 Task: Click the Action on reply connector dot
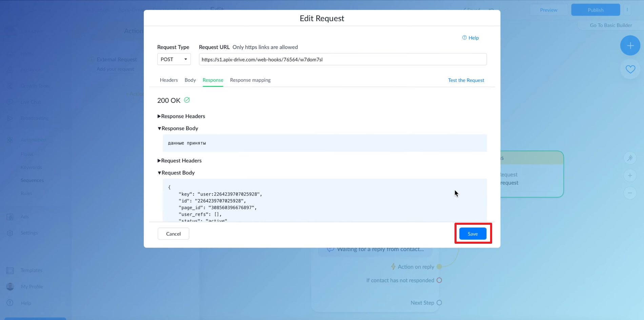pos(439,267)
